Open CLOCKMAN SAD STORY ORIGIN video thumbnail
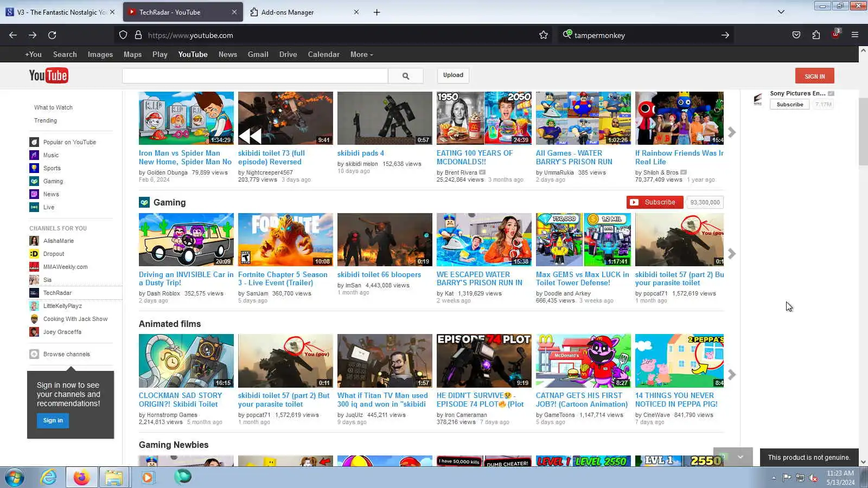The height and width of the screenshot is (488, 868). tap(186, 361)
